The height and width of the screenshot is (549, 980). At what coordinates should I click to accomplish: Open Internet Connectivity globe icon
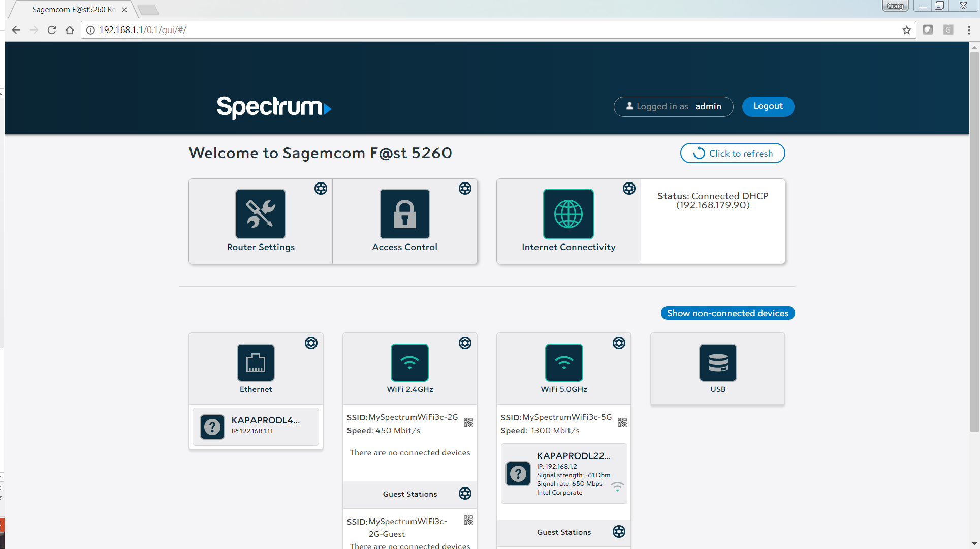(x=568, y=214)
